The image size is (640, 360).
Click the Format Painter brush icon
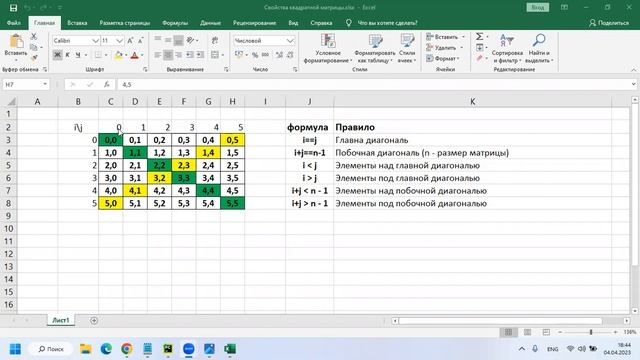(x=34, y=58)
